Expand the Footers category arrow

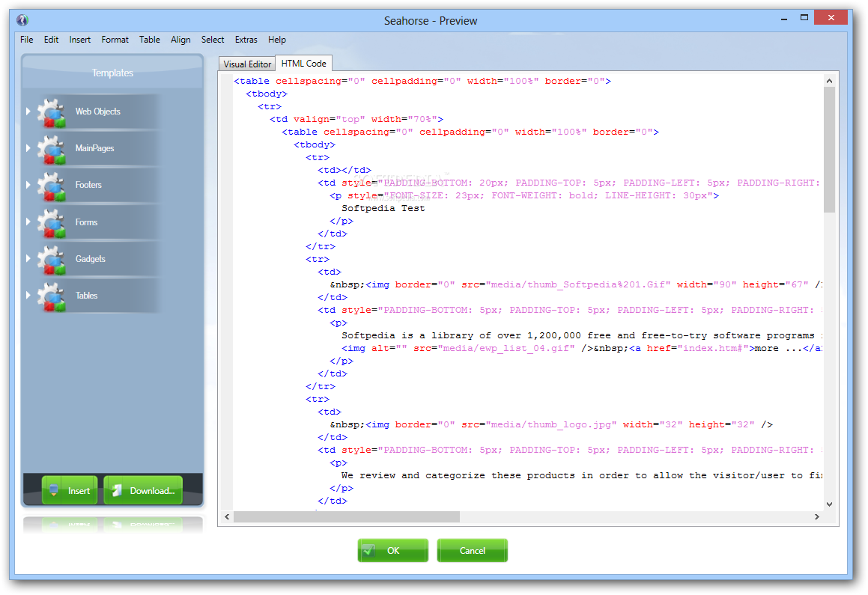click(28, 185)
